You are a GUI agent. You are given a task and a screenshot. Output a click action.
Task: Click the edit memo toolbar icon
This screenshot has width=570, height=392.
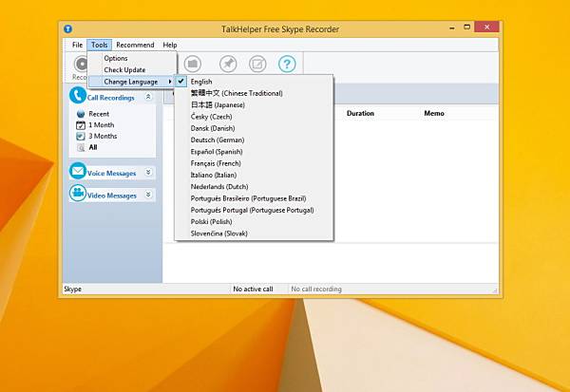coord(257,64)
